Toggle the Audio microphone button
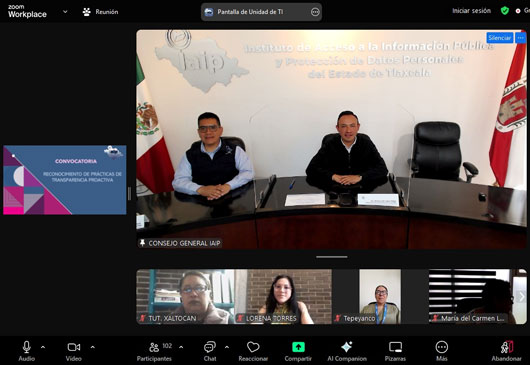Screen dimensions: 530x365 26,351
